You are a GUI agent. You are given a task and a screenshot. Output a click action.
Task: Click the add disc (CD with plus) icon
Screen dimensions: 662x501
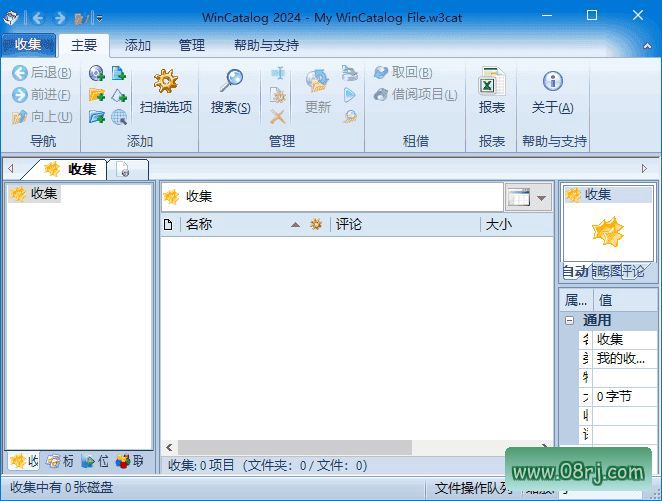point(97,73)
